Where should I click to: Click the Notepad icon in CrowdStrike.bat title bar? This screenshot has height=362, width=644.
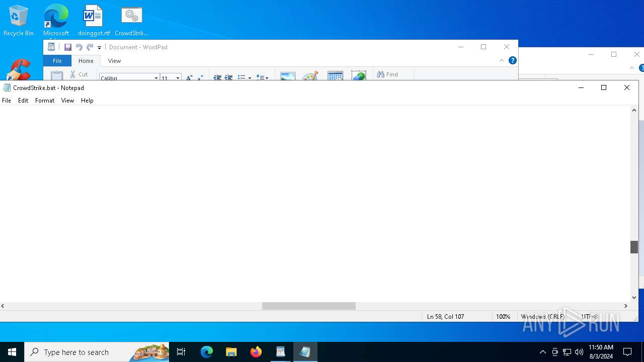click(x=7, y=87)
